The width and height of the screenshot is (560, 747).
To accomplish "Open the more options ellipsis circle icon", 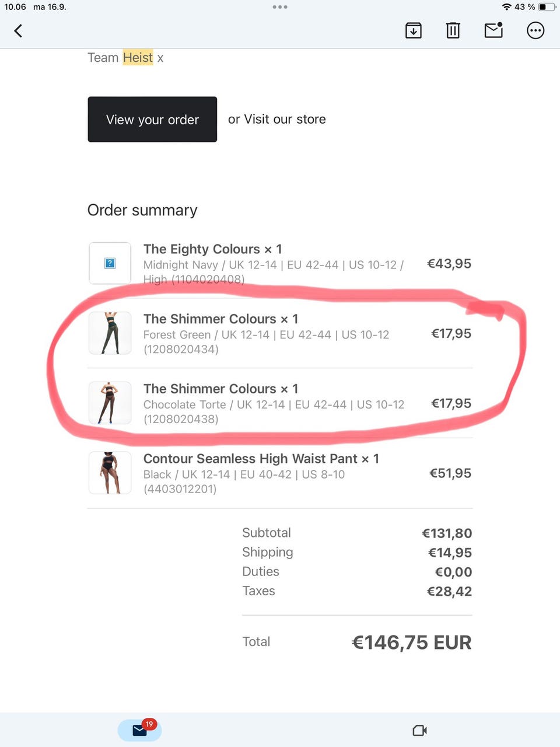I will (535, 30).
